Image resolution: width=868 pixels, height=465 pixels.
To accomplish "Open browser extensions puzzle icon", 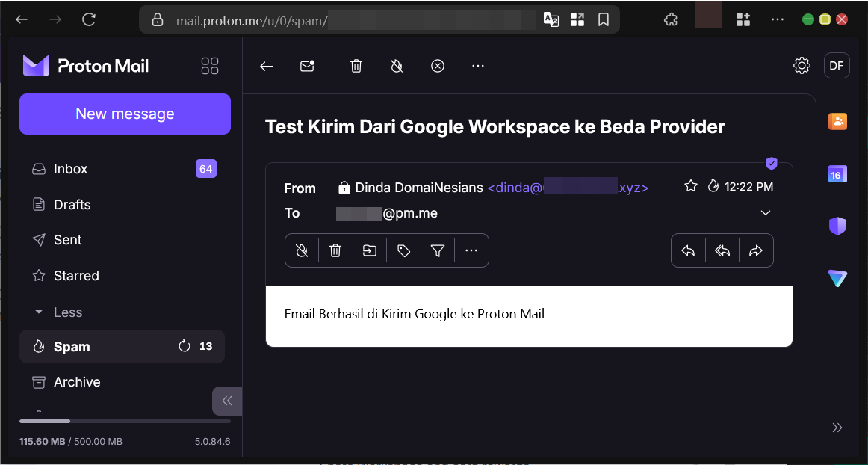I will 670,20.
